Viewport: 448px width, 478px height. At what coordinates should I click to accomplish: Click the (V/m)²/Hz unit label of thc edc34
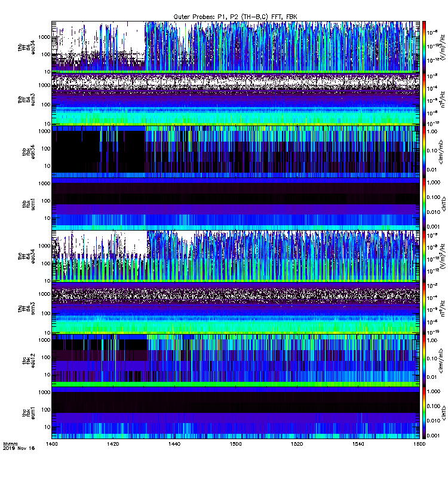[x=443, y=256]
